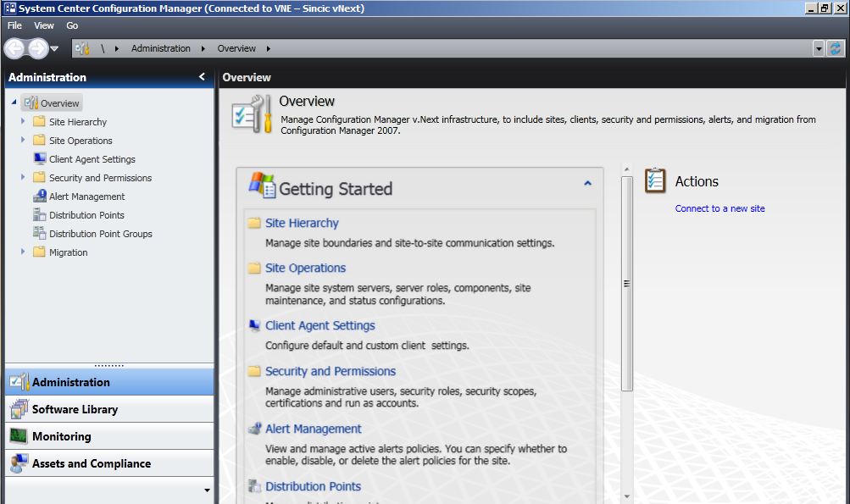
Task: Click Security and Permissions icon in Getting Started
Action: [x=254, y=371]
